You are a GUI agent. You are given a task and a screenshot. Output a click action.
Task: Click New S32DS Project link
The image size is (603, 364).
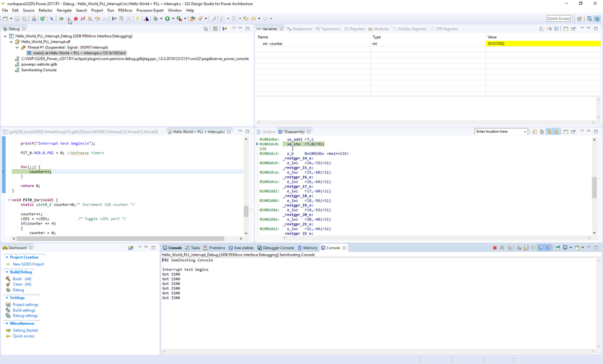[x=28, y=264]
